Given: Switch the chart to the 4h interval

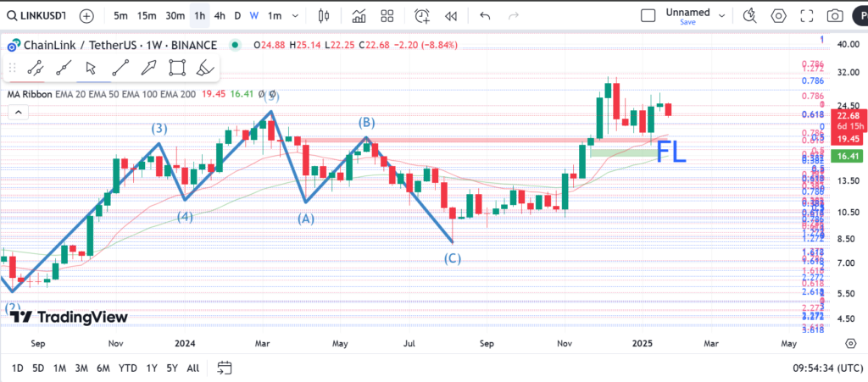Looking at the screenshot, I should 220,15.
